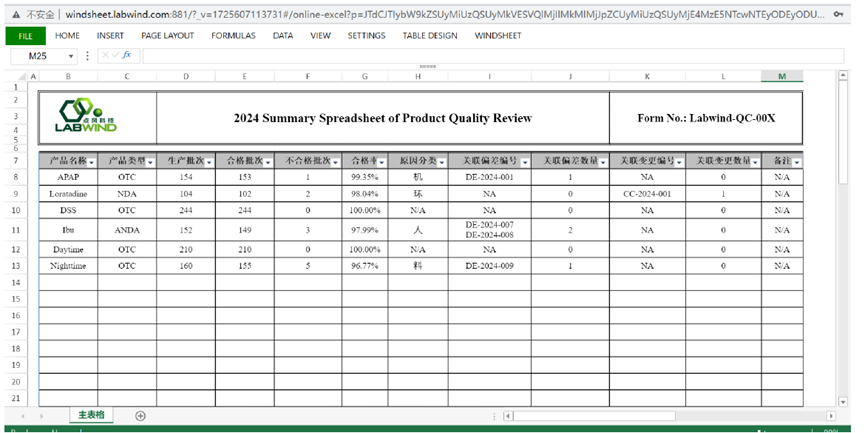Image resolution: width=865 pixels, height=433 pixels.
Task: Open the Name Box dropdown arrow
Action: pyautogui.click(x=72, y=55)
